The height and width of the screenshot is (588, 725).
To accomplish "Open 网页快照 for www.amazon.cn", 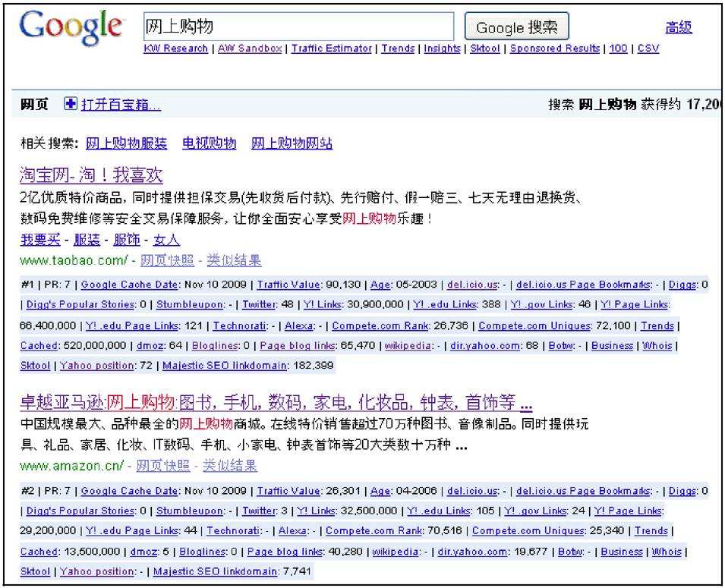I will [x=162, y=466].
